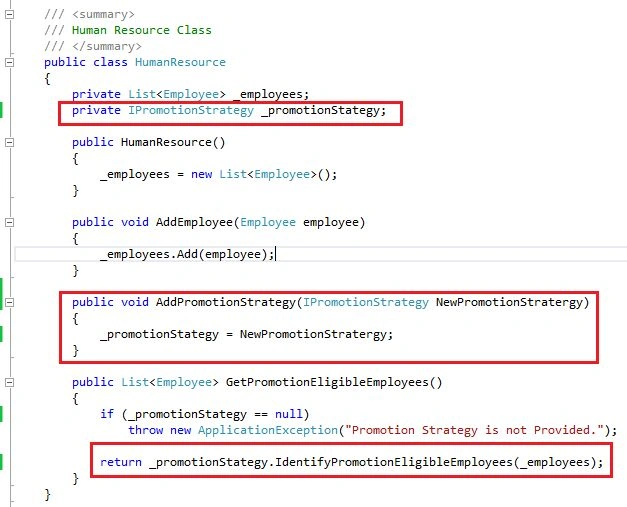The height and width of the screenshot is (507, 627).
Task: Select _employees in the List<Employee> field declaration
Action: pos(268,94)
